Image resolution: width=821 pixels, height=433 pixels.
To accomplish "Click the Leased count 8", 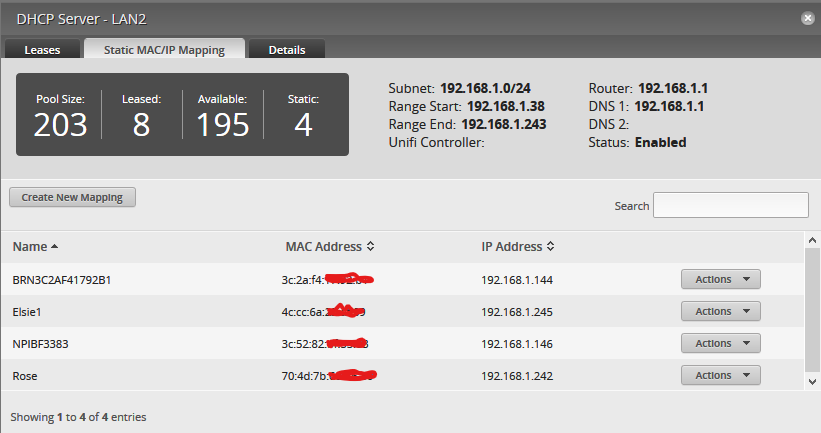I will coord(141,125).
